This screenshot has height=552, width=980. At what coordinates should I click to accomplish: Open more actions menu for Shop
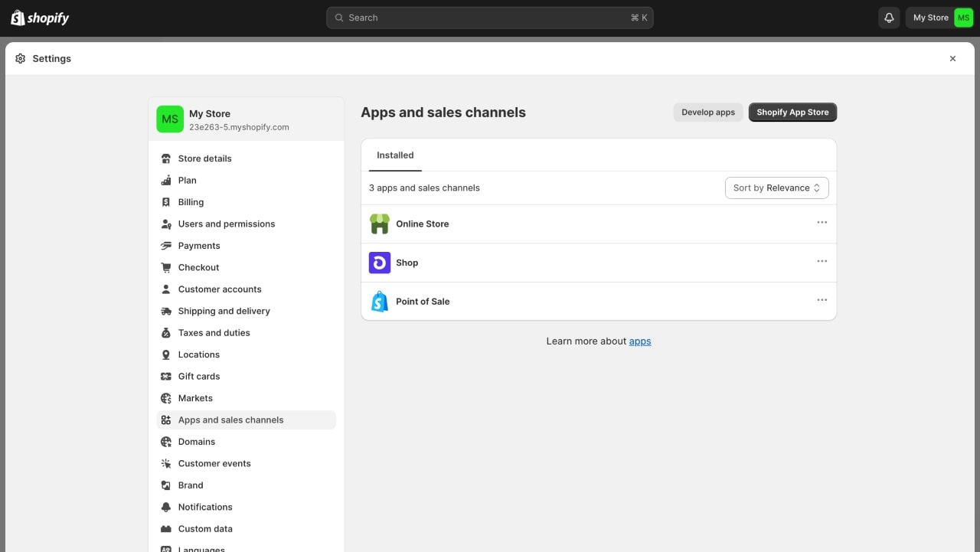822,262
